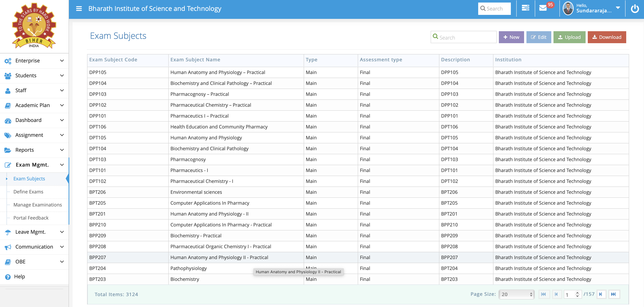The height and width of the screenshot is (307, 644).
Task: Go to the next page of results
Action: click(600, 294)
